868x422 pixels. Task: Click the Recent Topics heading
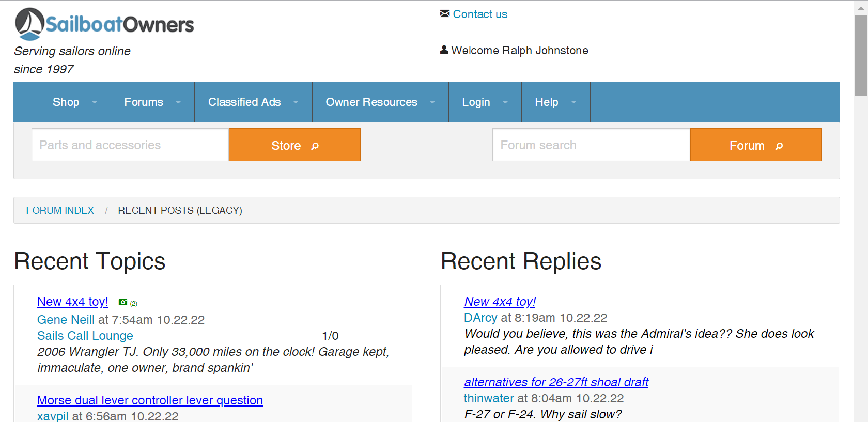tap(90, 261)
